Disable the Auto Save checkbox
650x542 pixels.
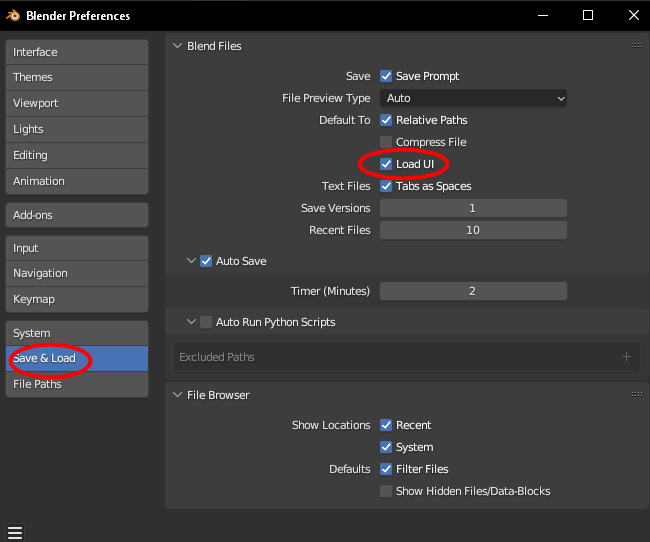206,261
